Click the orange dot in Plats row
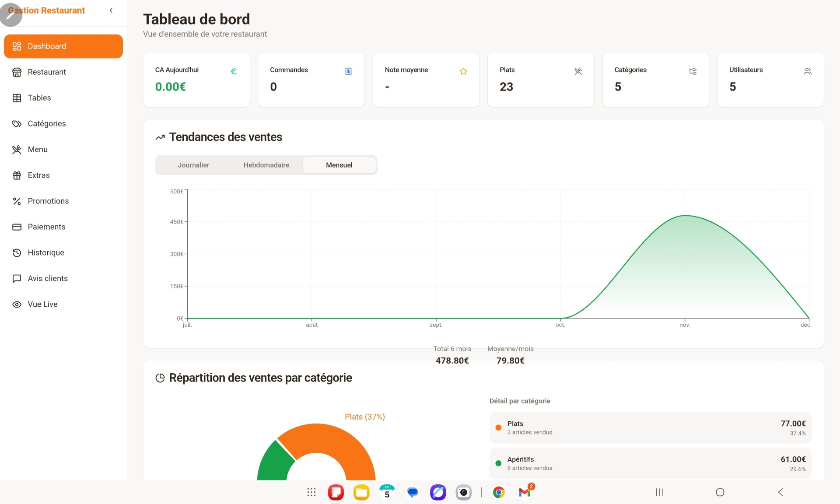 [x=498, y=428]
